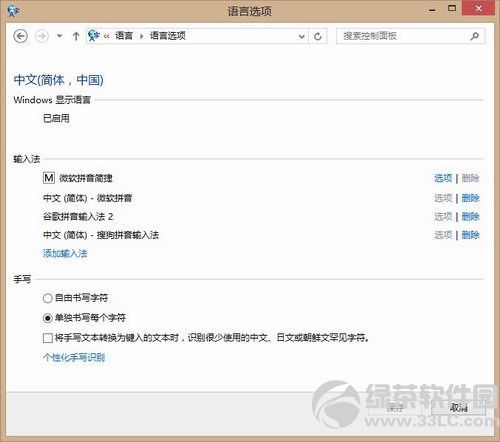Click the window icon in the title bar
This screenshot has height=442, width=500.
pos(13,11)
